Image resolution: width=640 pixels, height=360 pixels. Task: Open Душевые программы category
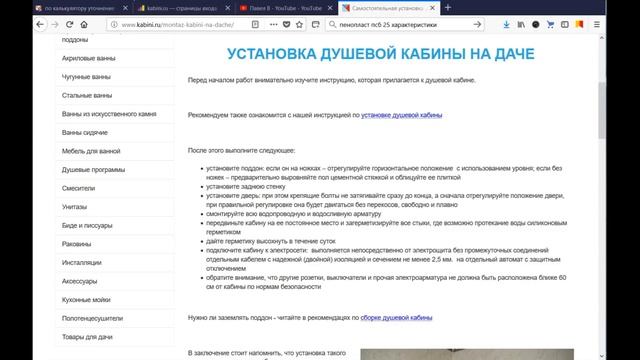coord(93,170)
